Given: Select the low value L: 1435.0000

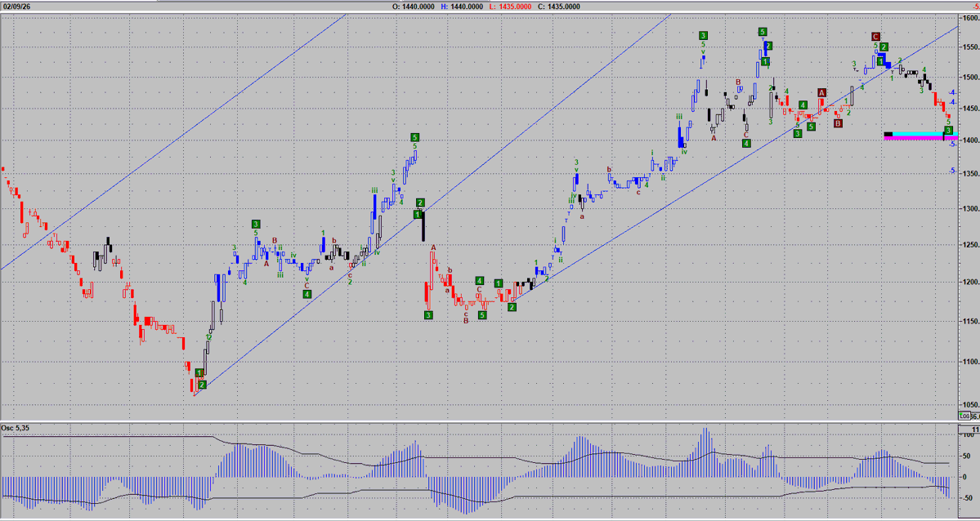Looking at the screenshot, I should [510, 7].
